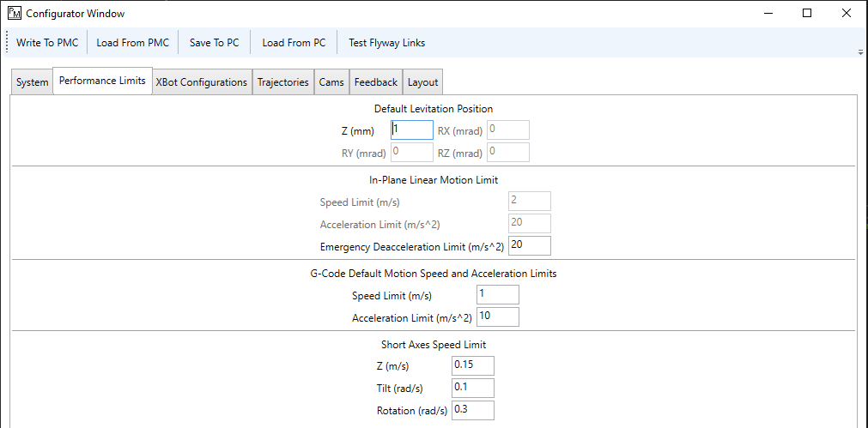Open the toolbar overflow arrow

860,51
